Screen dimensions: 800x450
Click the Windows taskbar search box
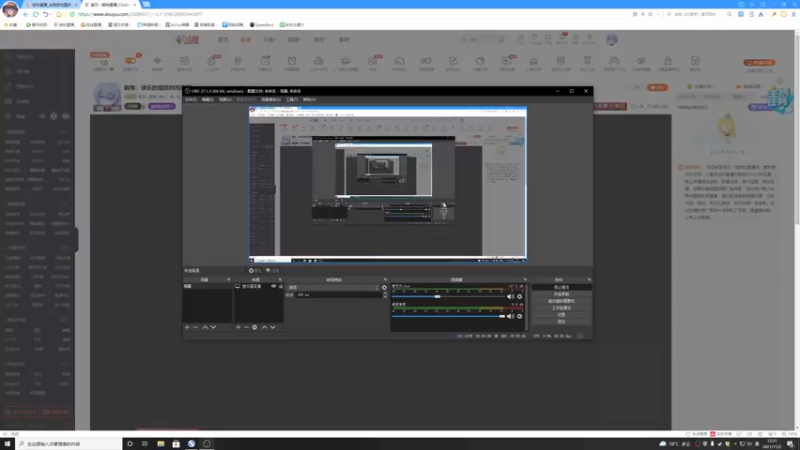70,444
